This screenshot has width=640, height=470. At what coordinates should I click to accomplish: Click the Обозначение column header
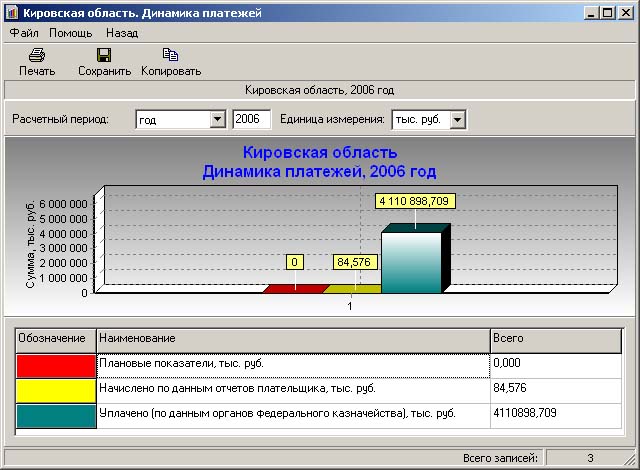56,340
